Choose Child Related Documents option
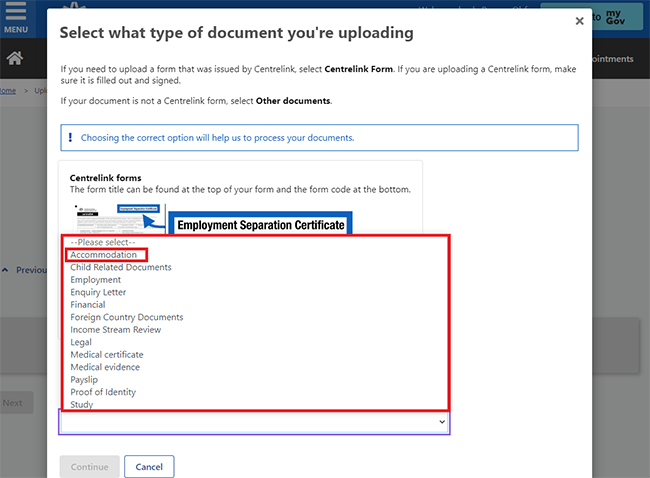The width and height of the screenshot is (650, 478). point(120,267)
